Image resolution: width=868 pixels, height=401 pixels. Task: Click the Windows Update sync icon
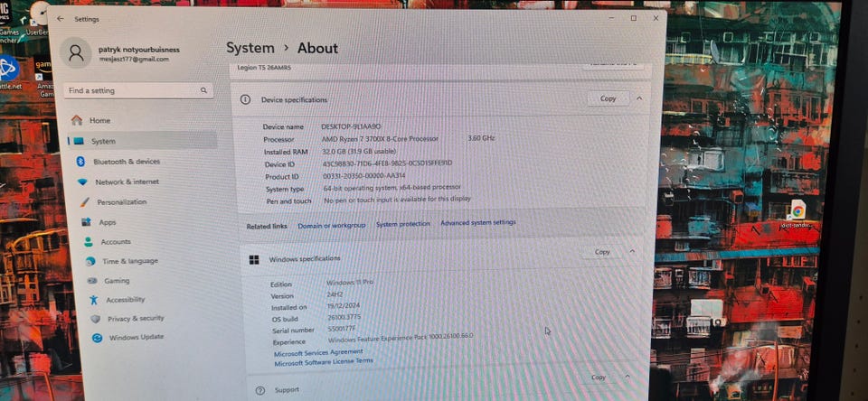click(x=97, y=338)
